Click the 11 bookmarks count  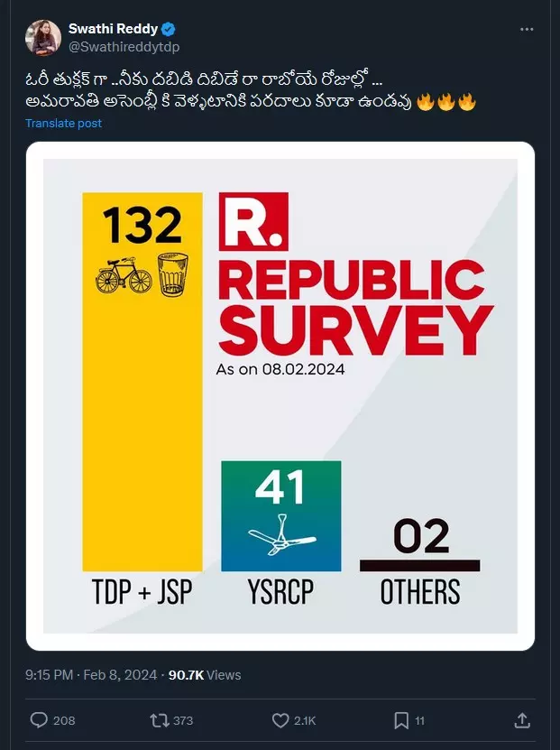pyautogui.click(x=419, y=719)
